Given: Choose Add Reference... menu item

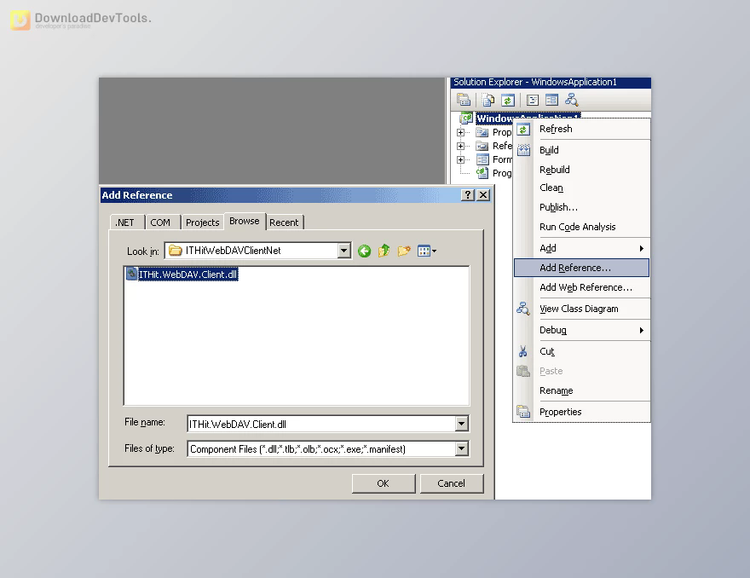Looking at the screenshot, I should (582, 267).
